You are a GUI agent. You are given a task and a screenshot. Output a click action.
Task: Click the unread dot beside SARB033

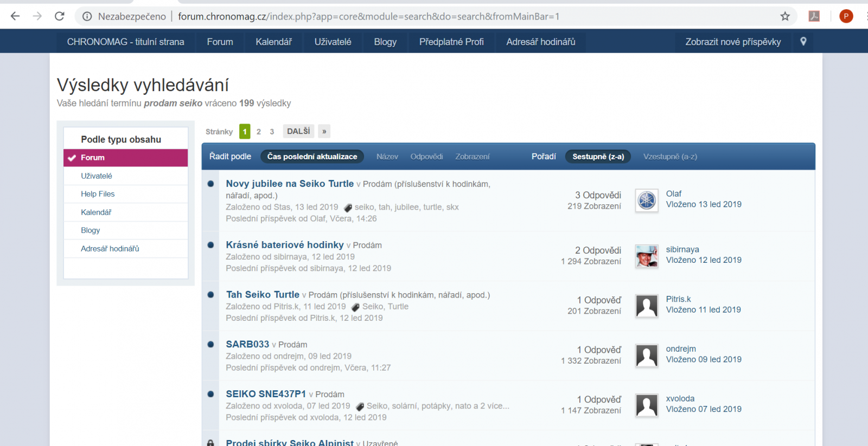coord(210,344)
